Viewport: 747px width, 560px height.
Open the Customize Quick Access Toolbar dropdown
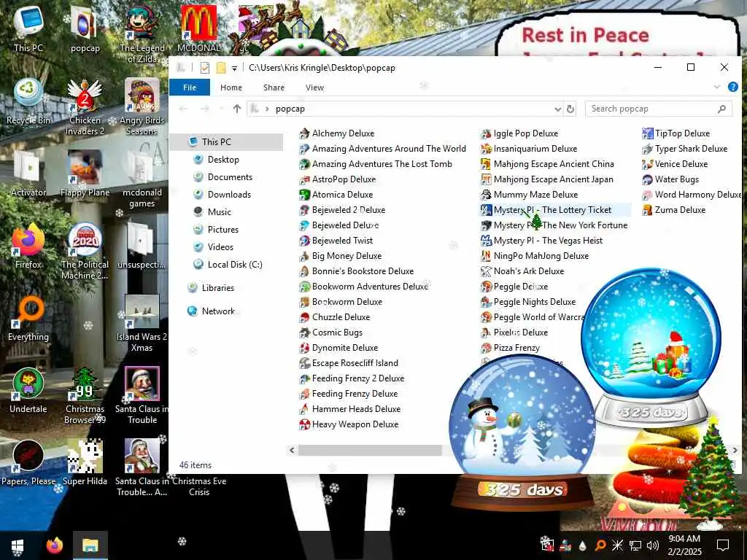tap(234, 68)
